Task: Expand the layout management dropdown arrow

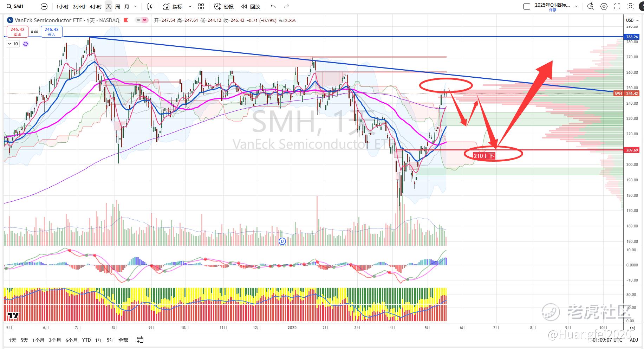Action: click(x=577, y=6)
